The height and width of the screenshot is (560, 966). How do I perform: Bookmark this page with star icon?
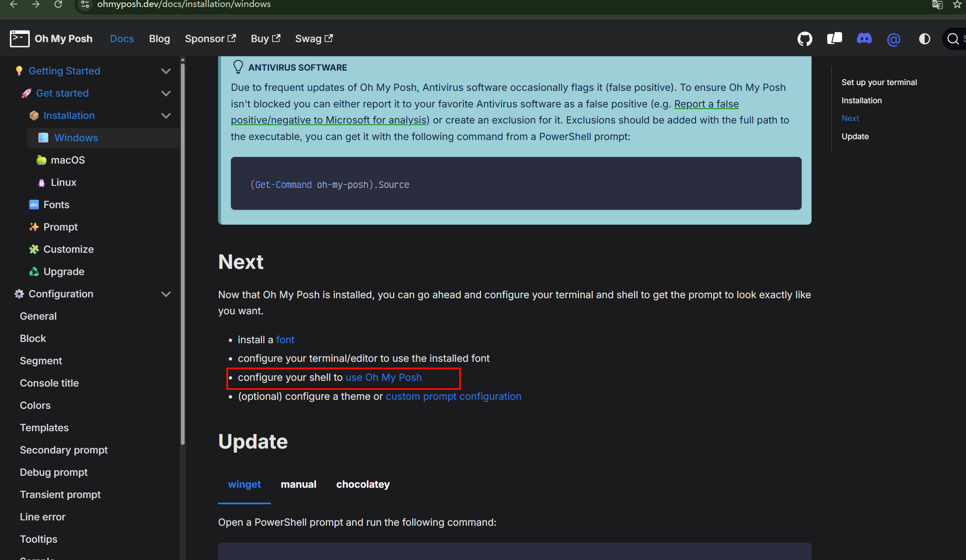click(957, 5)
